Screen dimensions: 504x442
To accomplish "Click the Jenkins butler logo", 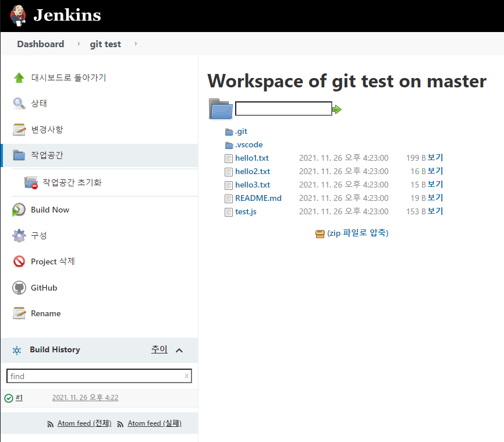I will 16,15.
